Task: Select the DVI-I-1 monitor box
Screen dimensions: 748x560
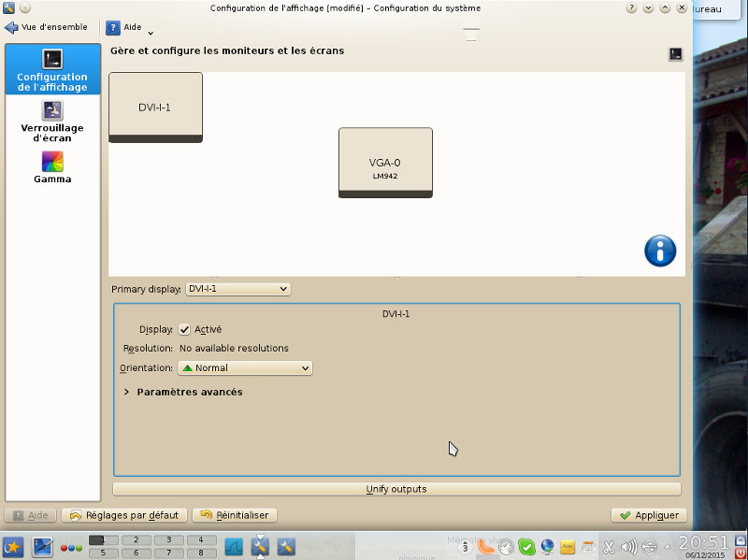Action: (x=155, y=107)
